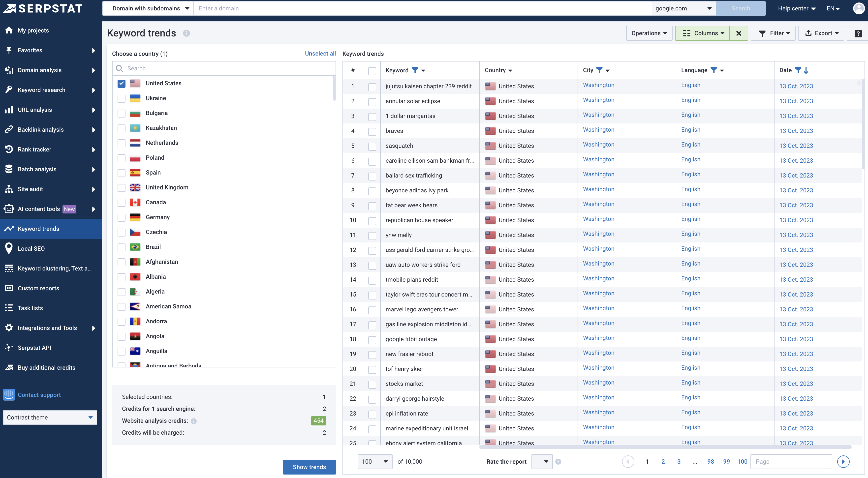This screenshot has width=868, height=478.
Task: Go to page 100 in pagination
Action: [x=742, y=462]
